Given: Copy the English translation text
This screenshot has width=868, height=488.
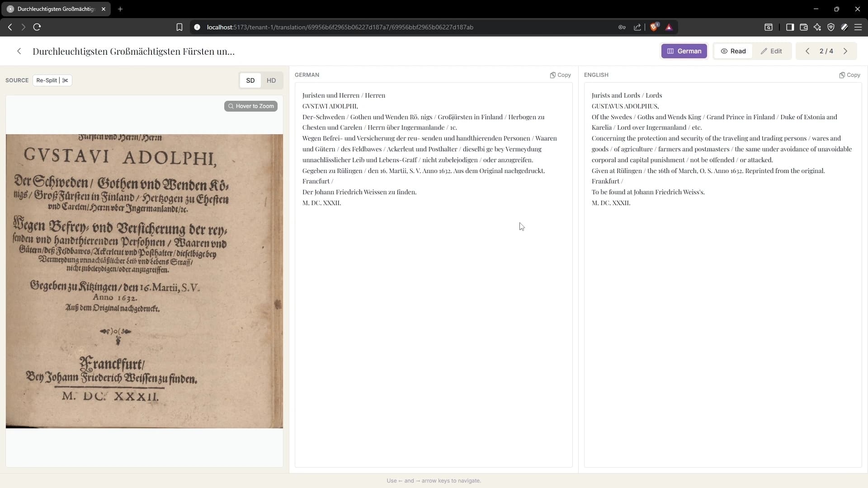Looking at the screenshot, I should (849, 75).
